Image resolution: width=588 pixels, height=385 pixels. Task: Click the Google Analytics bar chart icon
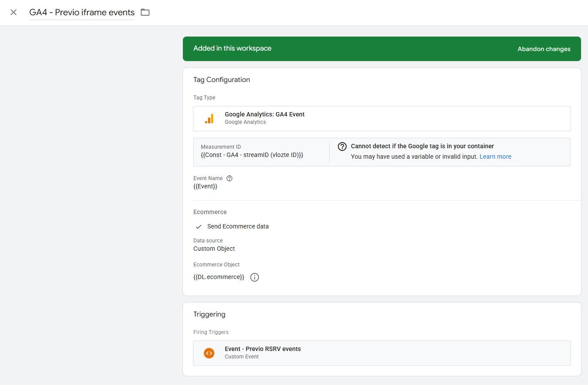[210, 119]
